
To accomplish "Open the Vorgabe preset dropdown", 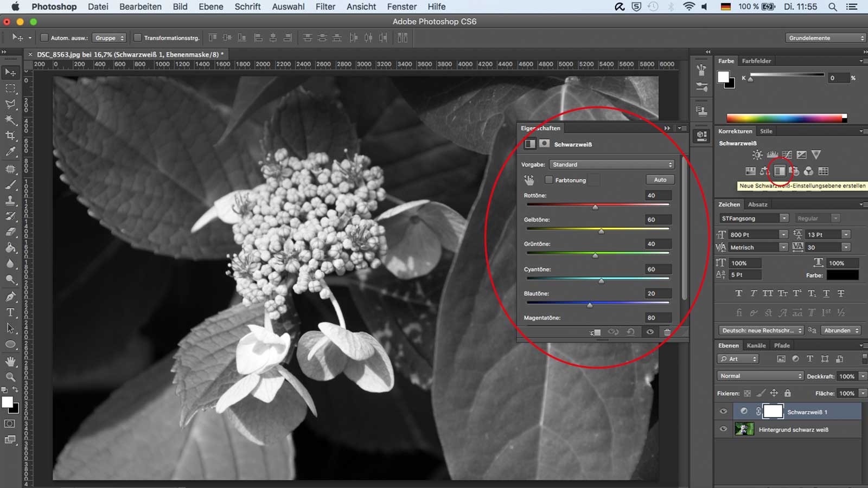I will tap(611, 164).
